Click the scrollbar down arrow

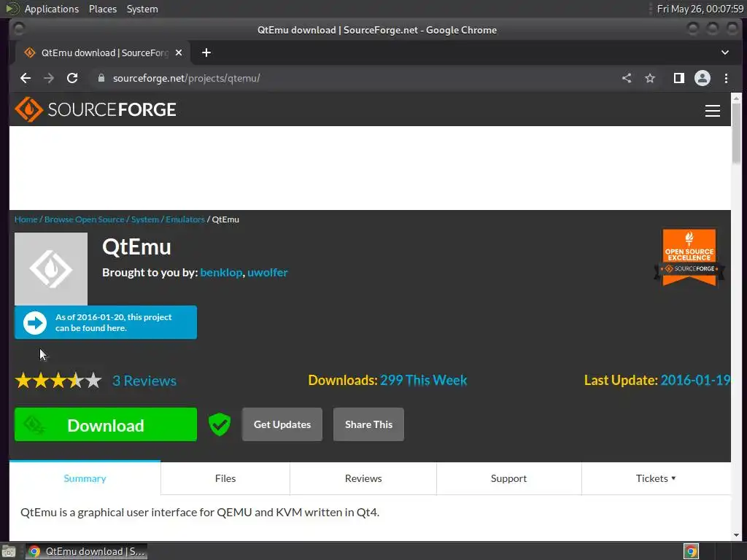[x=736, y=535]
